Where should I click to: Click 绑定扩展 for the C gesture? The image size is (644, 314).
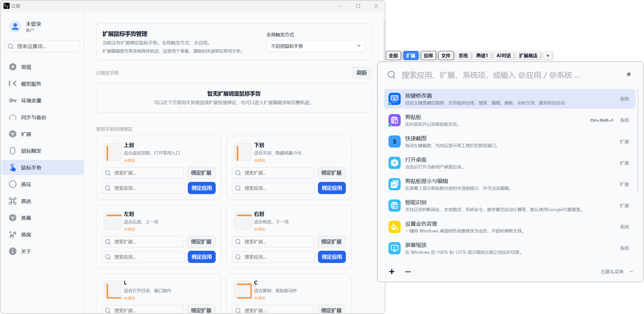coord(331,309)
